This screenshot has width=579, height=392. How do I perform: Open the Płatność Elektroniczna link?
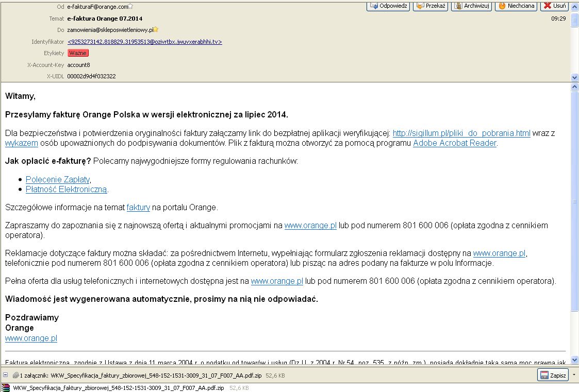pos(66,189)
